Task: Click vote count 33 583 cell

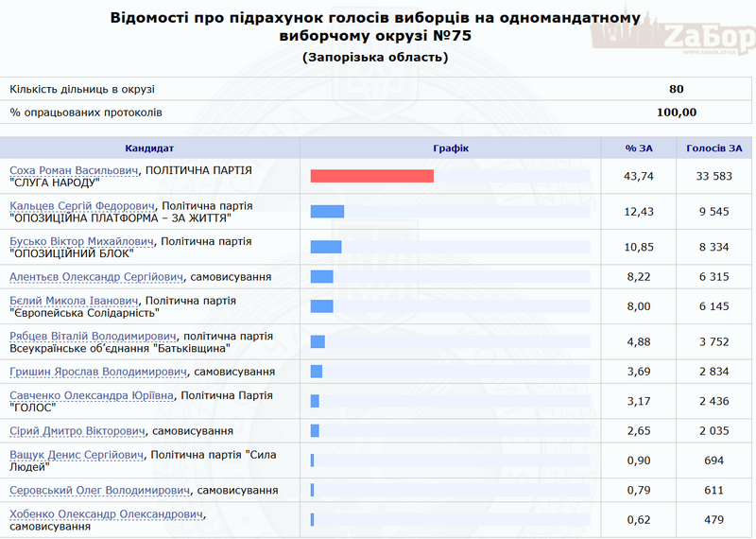Action: click(714, 176)
